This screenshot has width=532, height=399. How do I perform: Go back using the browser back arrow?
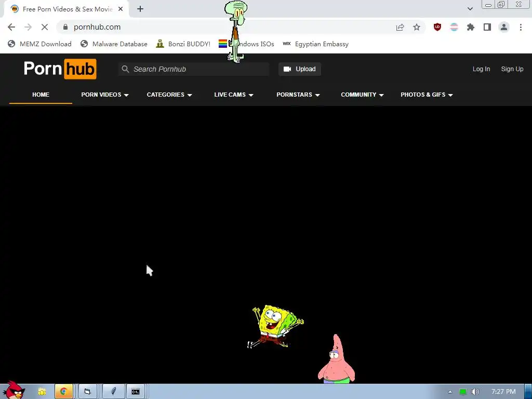coord(11,27)
